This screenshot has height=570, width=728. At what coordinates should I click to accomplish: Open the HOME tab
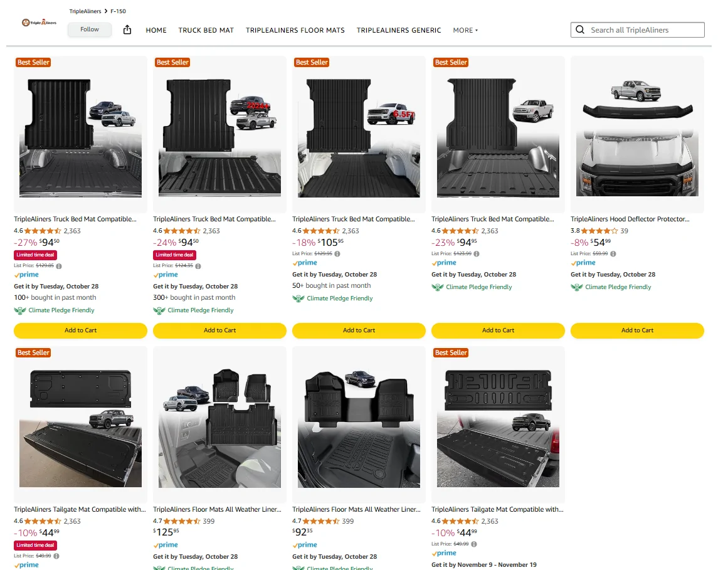tap(156, 30)
